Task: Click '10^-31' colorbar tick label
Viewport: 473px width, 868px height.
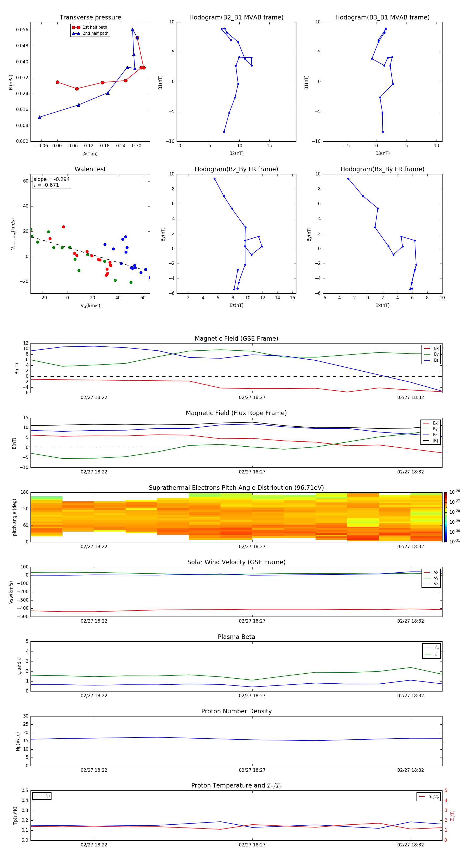Action: point(455,542)
